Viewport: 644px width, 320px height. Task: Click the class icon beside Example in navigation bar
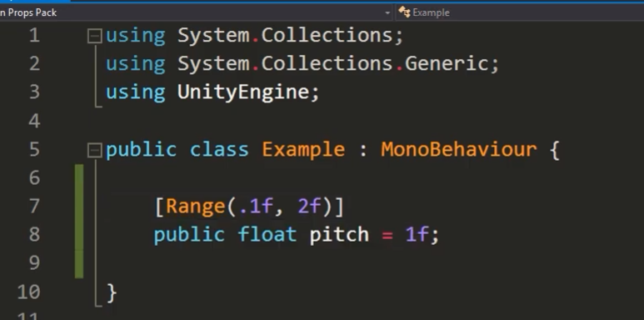pyautogui.click(x=404, y=12)
